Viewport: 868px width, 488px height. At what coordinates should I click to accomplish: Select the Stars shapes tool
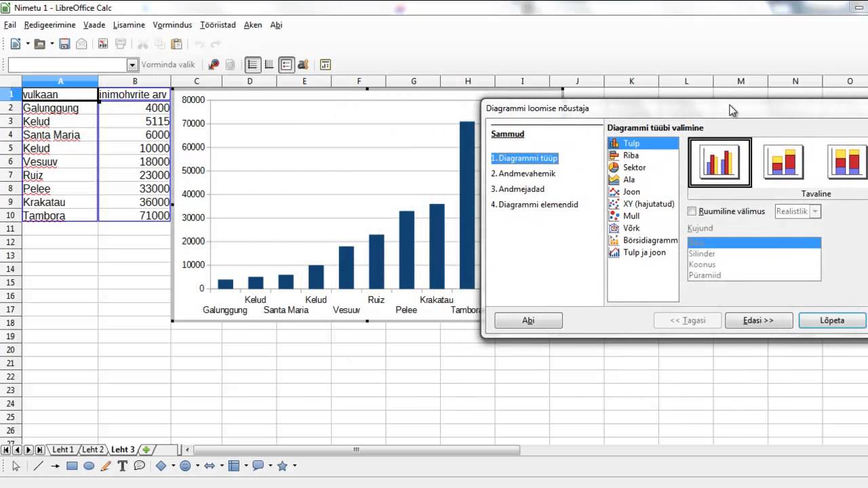click(283, 466)
